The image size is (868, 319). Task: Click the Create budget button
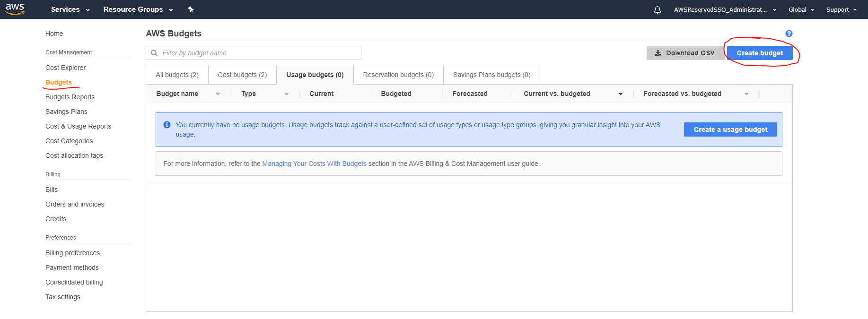coord(760,53)
